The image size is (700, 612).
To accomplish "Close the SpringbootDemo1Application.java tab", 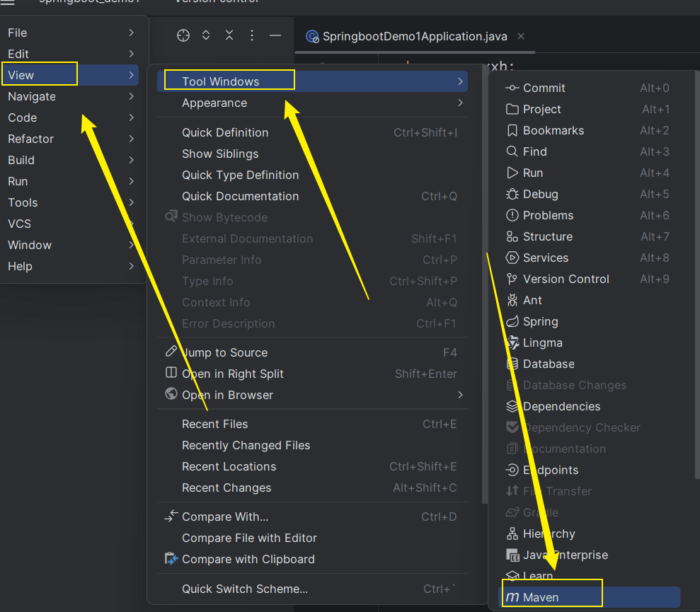I will point(520,36).
